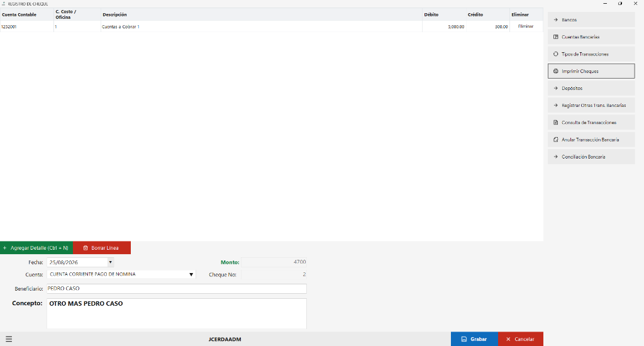Select cell 1252001 in Cuenta Contable
This screenshot has height=346, width=644.
pyautogui.click(x=26, y=26)
